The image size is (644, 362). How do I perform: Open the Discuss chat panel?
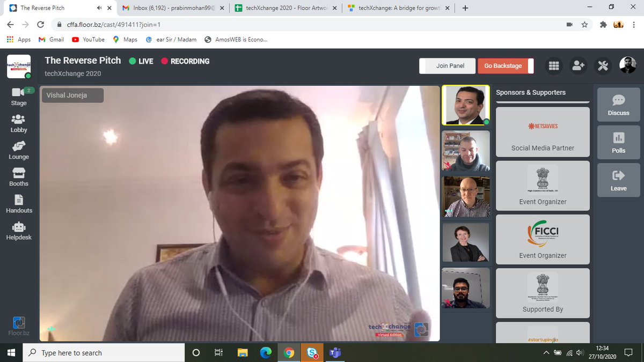tap(618, 104)
